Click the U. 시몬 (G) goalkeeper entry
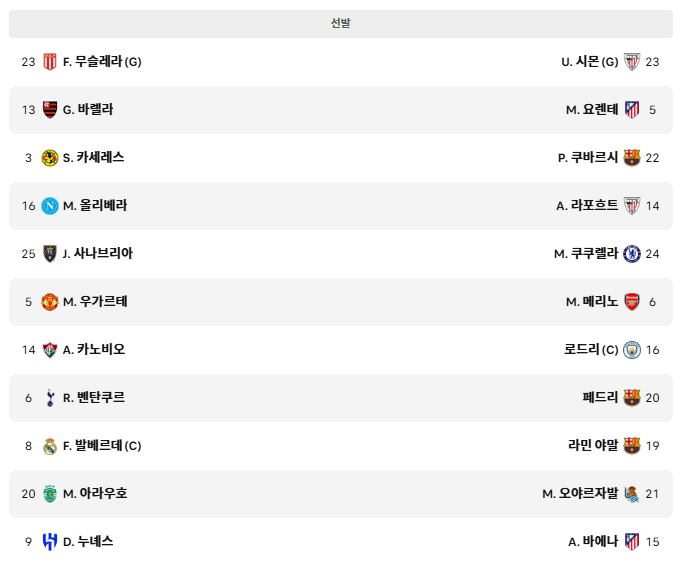 tap(590, 62)
